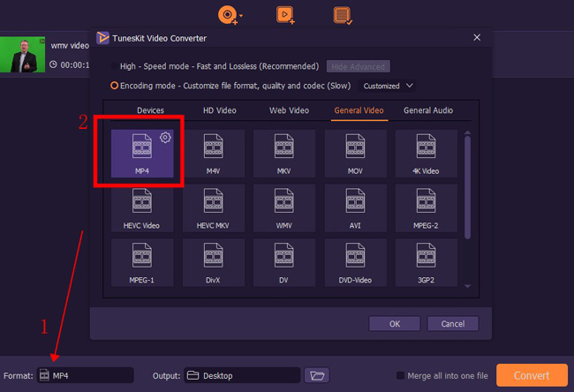Viewport: 574px width, 392px height.
Task: Select the WMV format tile
Action: tap(284, 207)
